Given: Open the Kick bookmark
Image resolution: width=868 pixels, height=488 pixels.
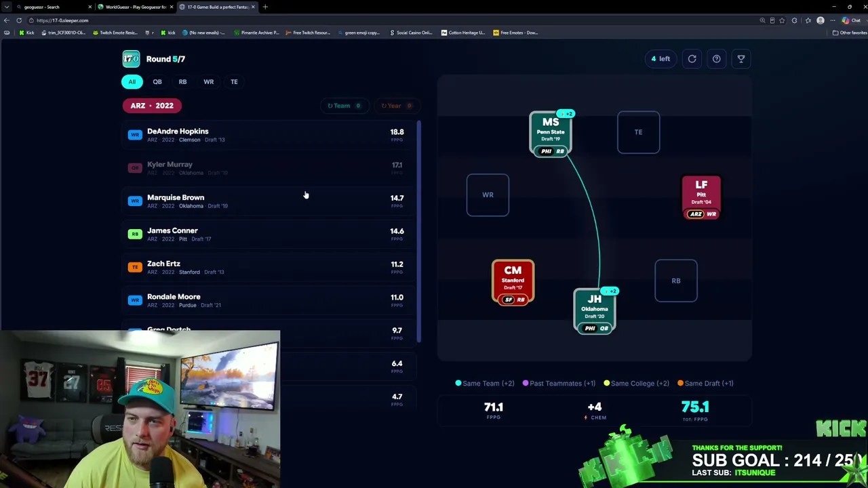Looking at the screenshot, I should (x=26, y=33).
